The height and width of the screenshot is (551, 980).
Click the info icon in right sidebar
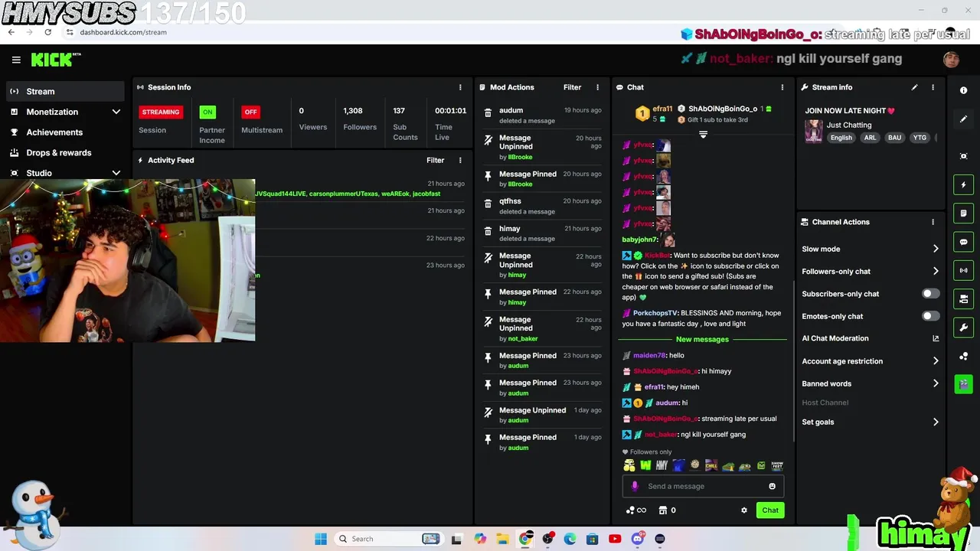(x=964, y=90)
